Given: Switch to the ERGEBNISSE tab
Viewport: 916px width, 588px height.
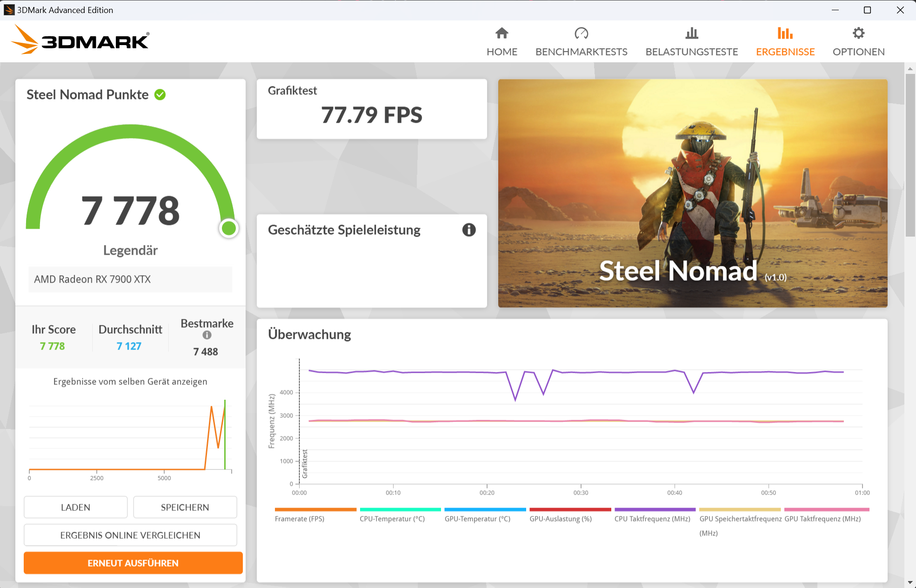Looking at the screenshot, I should (785, 52).
